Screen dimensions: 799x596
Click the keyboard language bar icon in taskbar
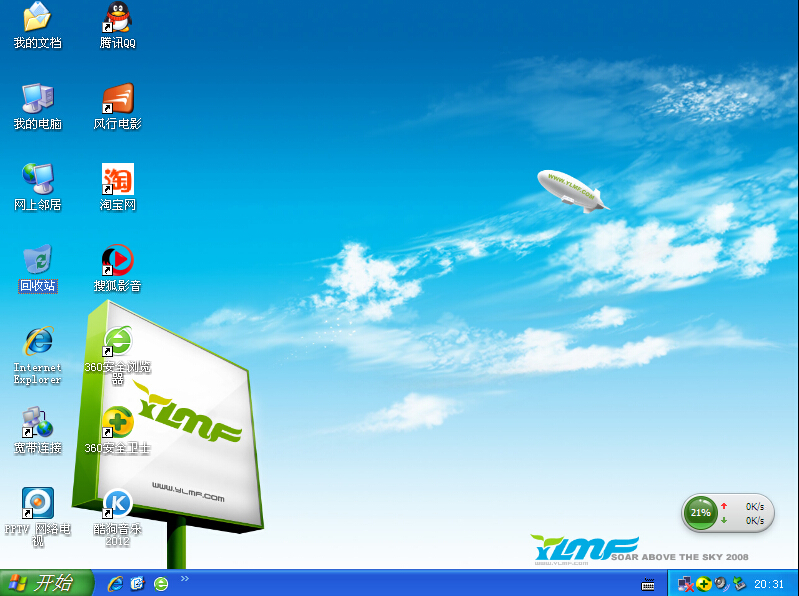[648, 584]
